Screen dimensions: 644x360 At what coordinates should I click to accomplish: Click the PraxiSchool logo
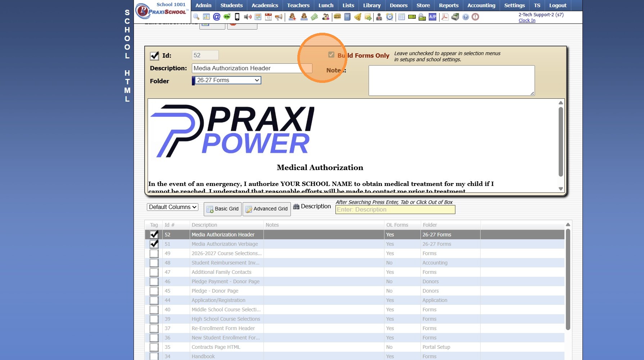[x=162, y=11]
